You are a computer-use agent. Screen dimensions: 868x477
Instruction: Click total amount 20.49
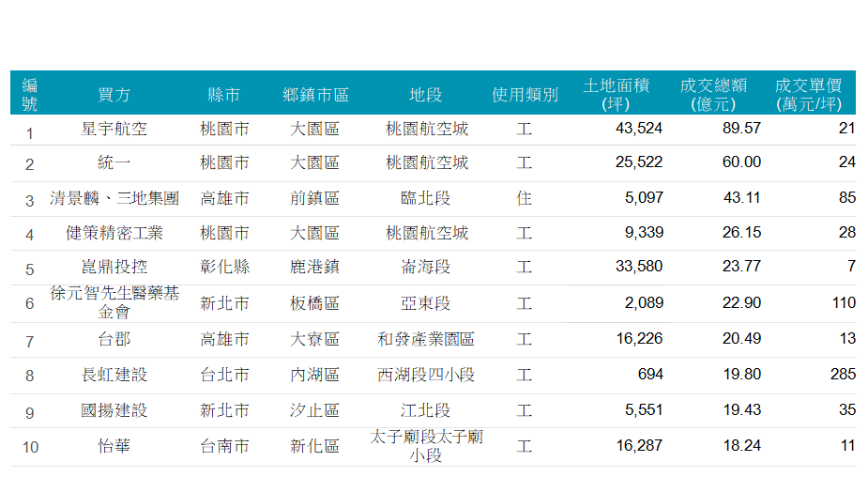point(741,338)
